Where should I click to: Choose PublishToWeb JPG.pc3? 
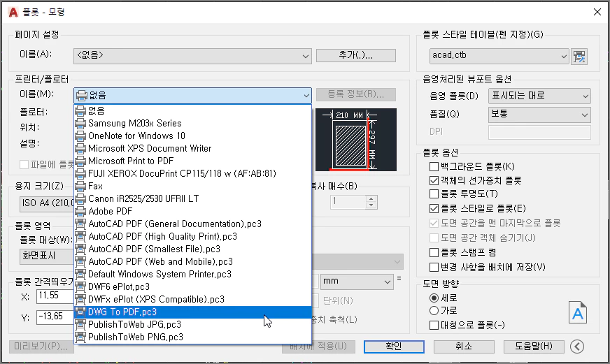193,324
